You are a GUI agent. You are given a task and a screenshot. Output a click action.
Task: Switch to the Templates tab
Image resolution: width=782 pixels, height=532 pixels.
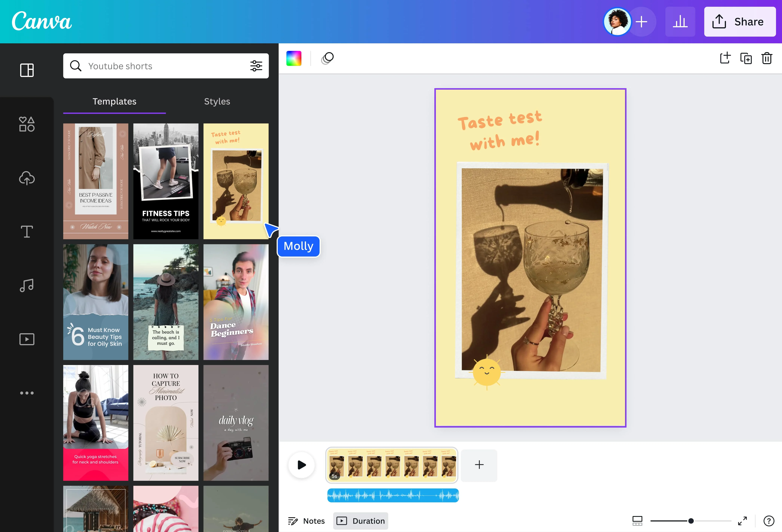click(114, 101)
